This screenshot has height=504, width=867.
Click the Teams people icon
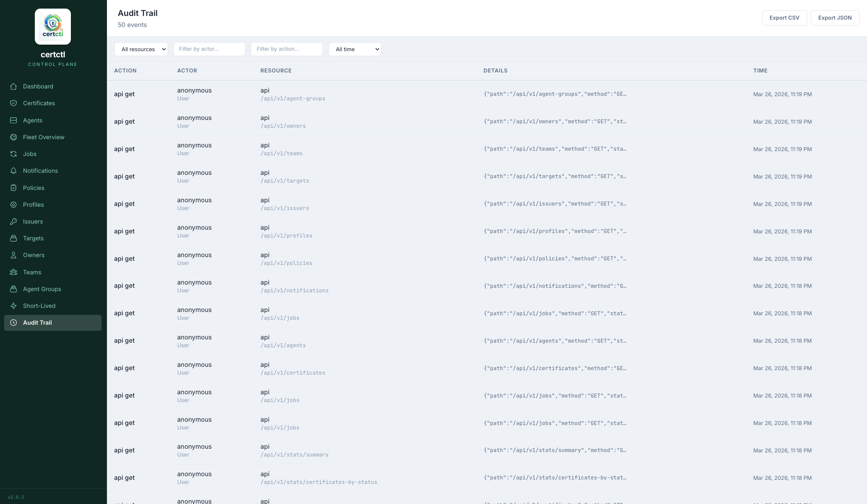[14, 272]
